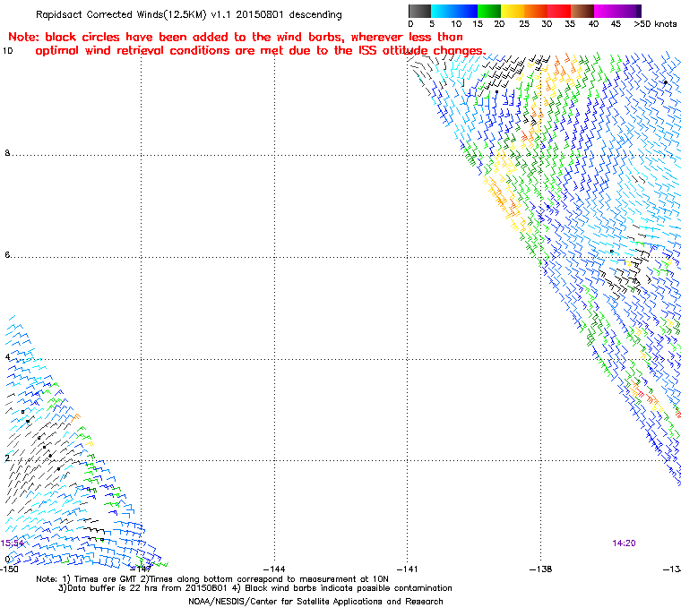Click the dark purple >50 knots legend swatch

point(639,11)
